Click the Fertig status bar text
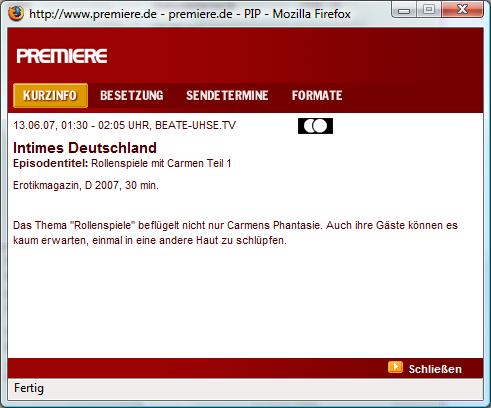Screen dimensions: 491x408 click(x=29, y=388)
